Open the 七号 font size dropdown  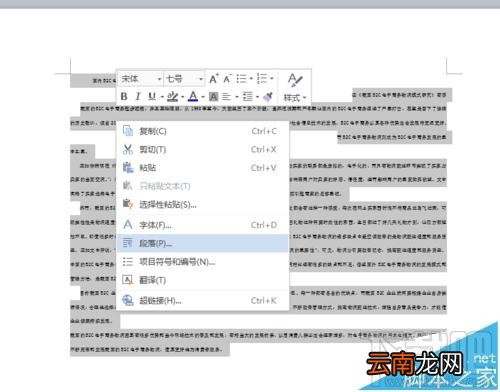point(201,79)
